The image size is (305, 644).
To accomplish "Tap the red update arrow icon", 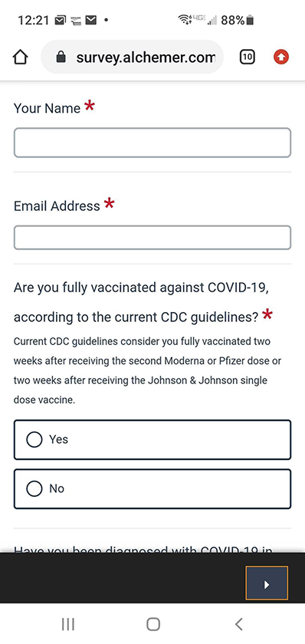I will [281, 57].
